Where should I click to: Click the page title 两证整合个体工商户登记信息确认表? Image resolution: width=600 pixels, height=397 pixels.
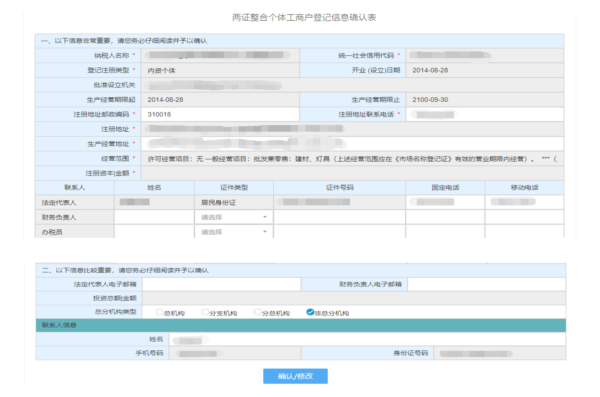[x=304, y=17]
